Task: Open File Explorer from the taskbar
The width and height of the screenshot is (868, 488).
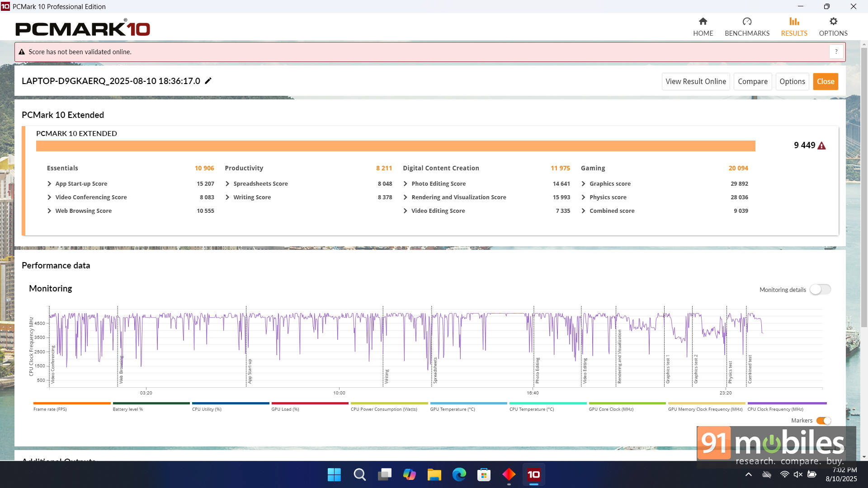Action: tap(434, 474)
